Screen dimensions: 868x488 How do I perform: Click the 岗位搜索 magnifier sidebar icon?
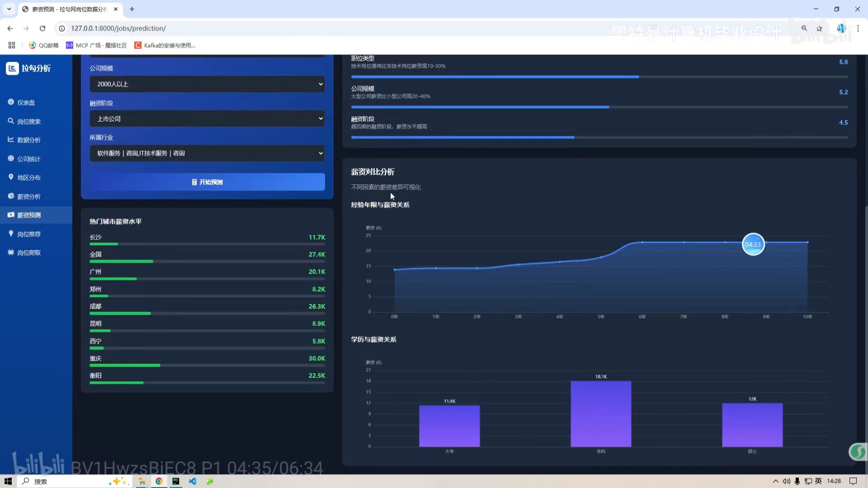pos(11,121)
